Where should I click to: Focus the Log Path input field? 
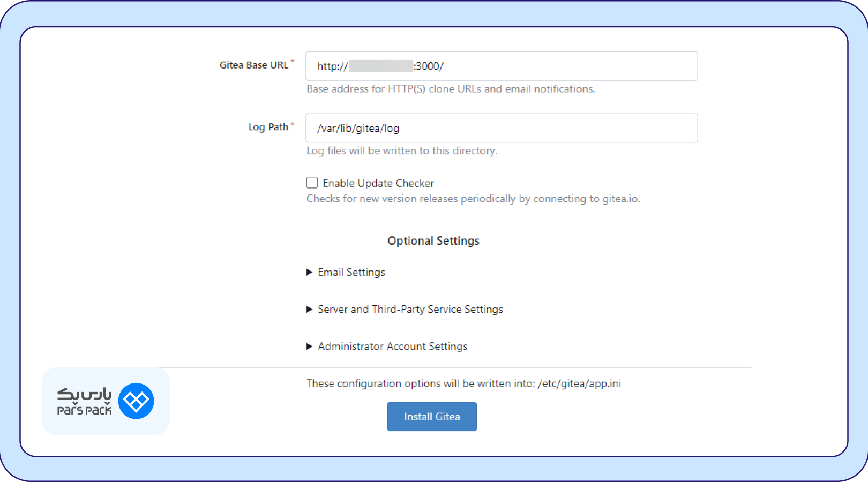click(536, 128)
